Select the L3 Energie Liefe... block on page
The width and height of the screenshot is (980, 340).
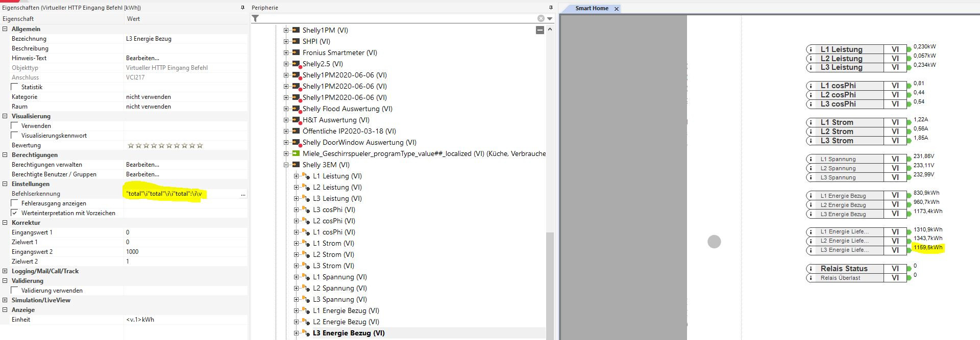pos(856,250)
